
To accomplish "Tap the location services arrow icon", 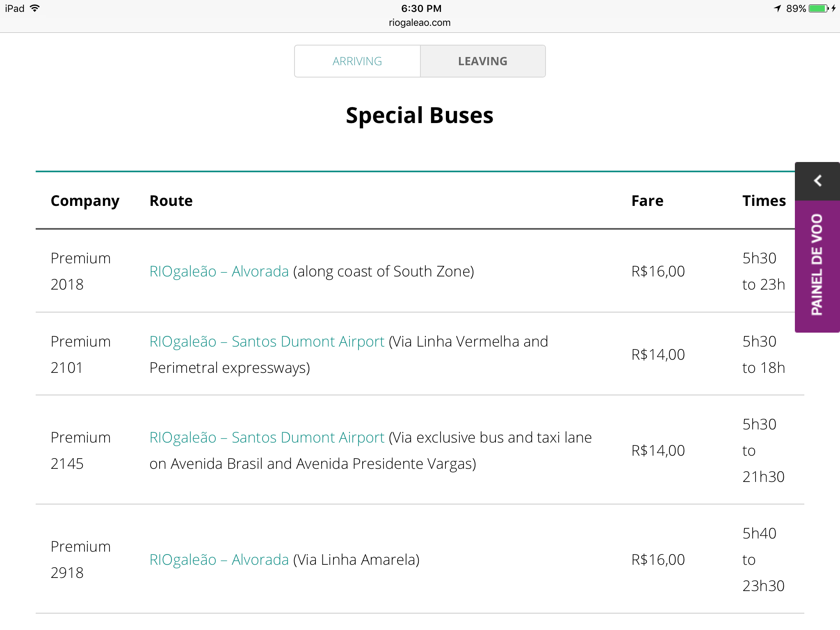I will pos(777,9).
